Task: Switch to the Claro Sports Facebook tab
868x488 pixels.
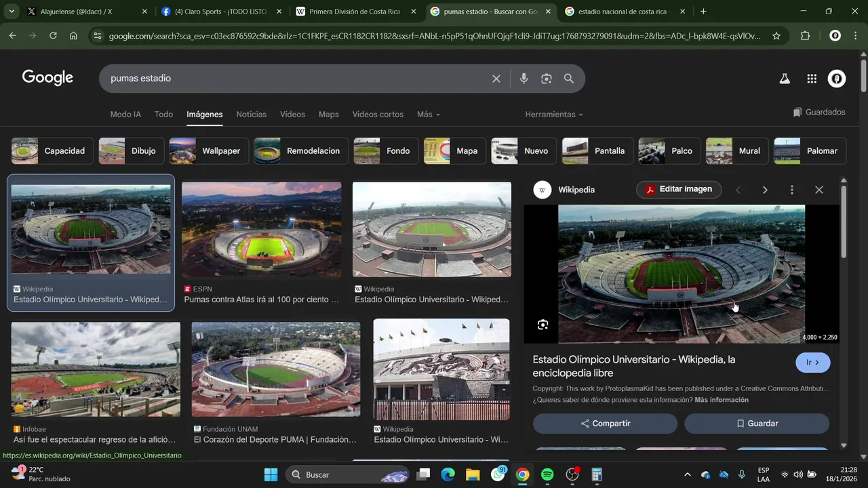Action: [220, 12]
